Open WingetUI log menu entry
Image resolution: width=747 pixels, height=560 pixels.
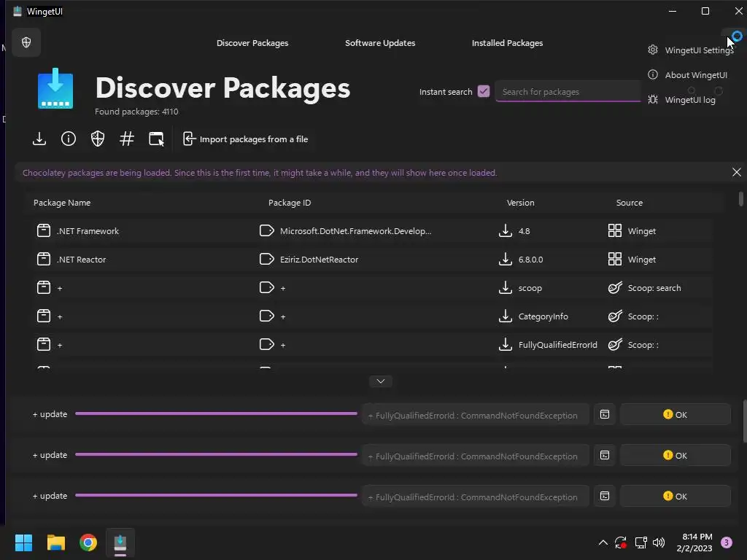point(681,99)
